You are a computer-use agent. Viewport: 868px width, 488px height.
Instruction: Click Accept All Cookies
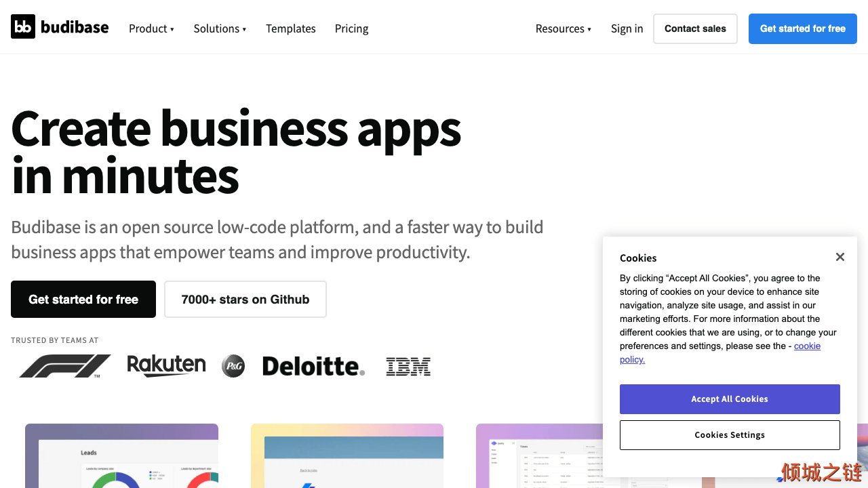coord(730,399)
